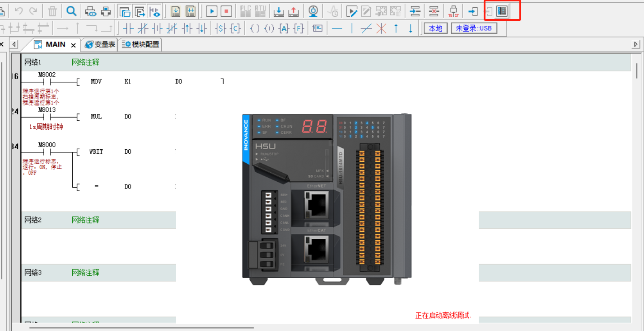Insert the (I) coil symbol
The height and width of the screenshot is (331, 644).
(x=269, y=28)
